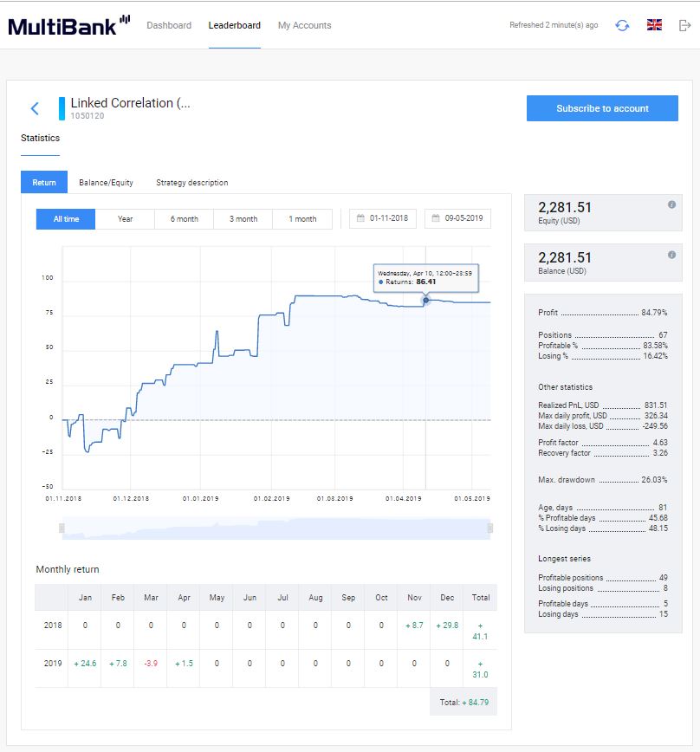Select the 3 month range option
This screenshot has height=752, width=700.
tap(243, 219)
